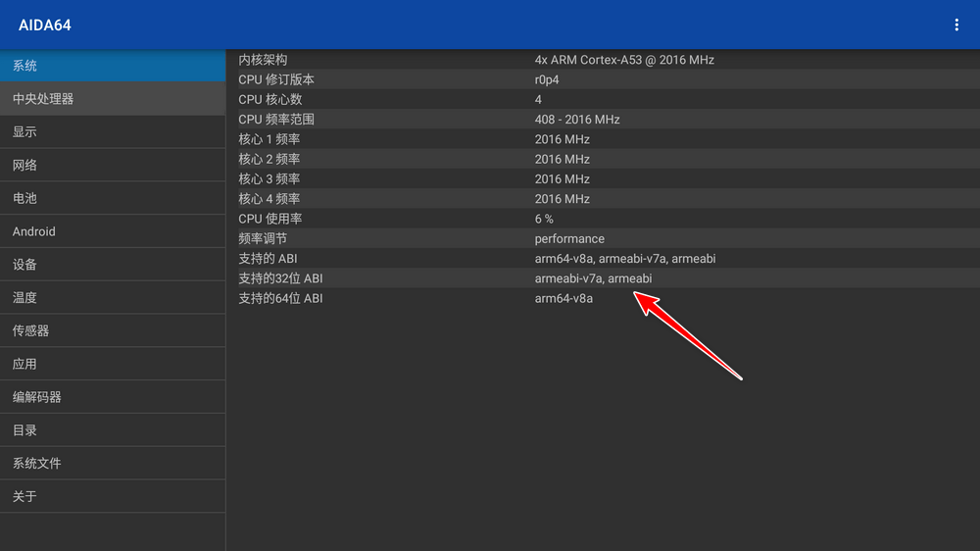
Task: Open the 编解码器 section
Action: click(113, 397)
